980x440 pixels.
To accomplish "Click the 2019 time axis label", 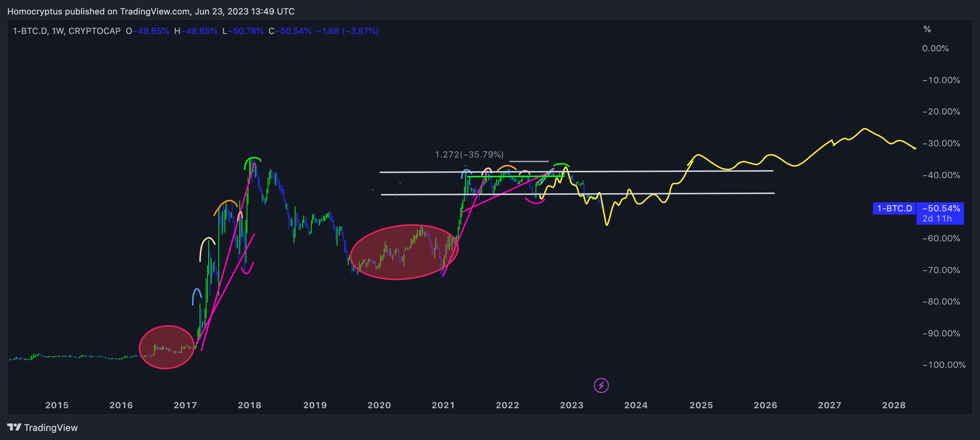I will 315,405.
